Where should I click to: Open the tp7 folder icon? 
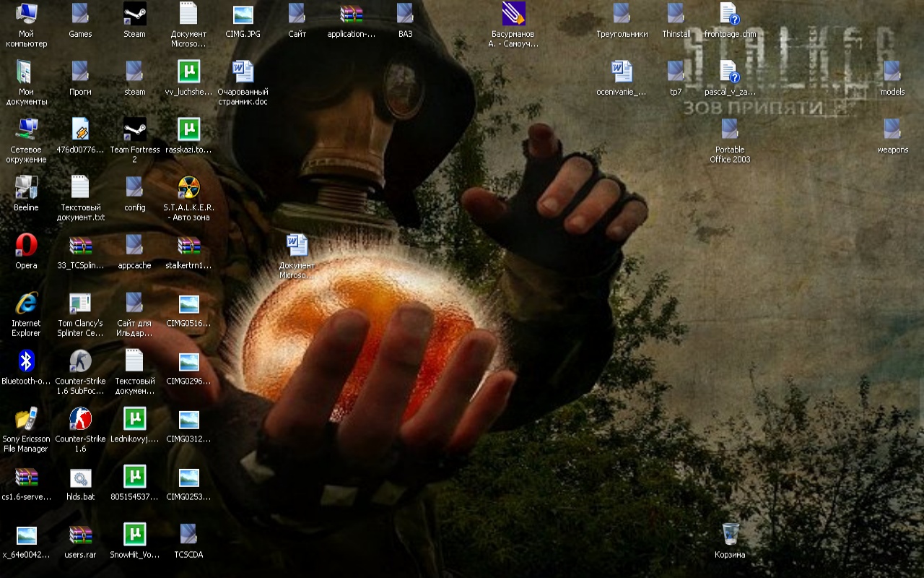[x=676, y=71]
